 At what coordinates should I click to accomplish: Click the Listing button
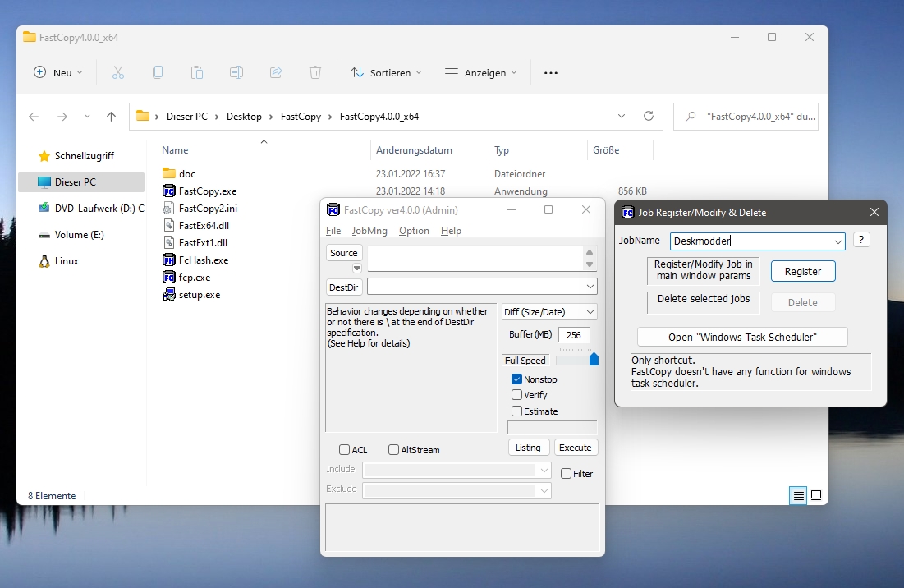[528, 448]
